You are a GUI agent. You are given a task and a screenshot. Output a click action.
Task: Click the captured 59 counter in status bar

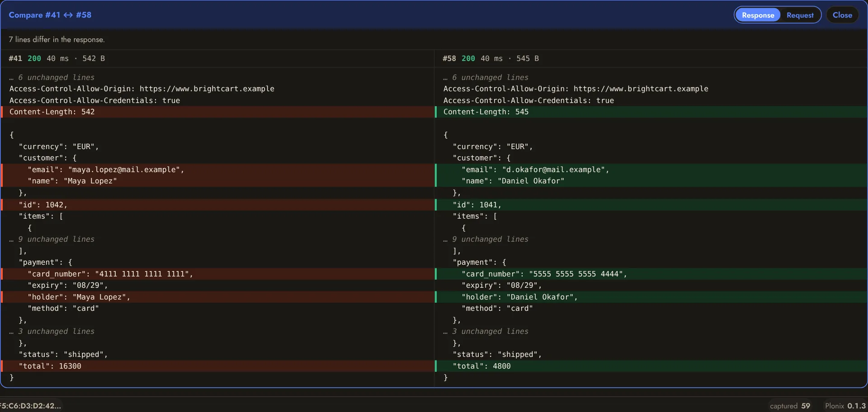(790, 406)
